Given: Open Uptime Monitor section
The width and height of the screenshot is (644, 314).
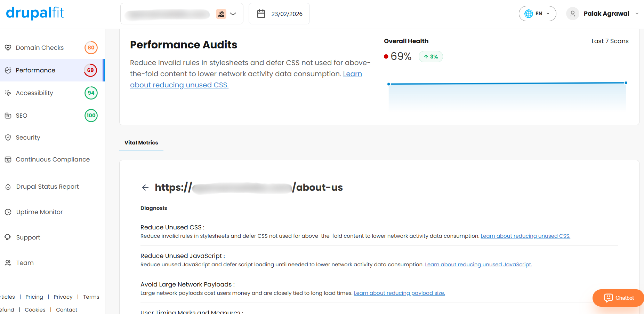Looking at the screenshot, I should [39, 212].
